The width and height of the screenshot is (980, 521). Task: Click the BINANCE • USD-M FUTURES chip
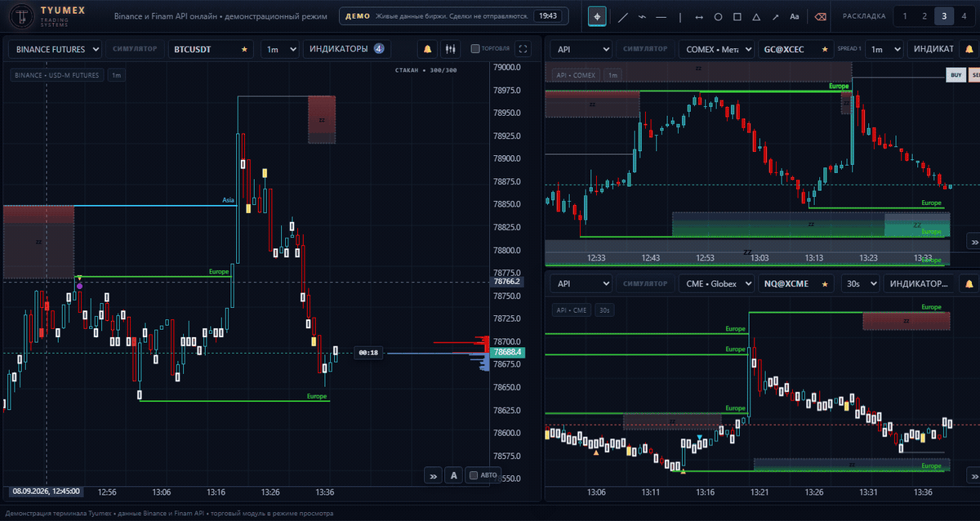(x=57, y=75)
